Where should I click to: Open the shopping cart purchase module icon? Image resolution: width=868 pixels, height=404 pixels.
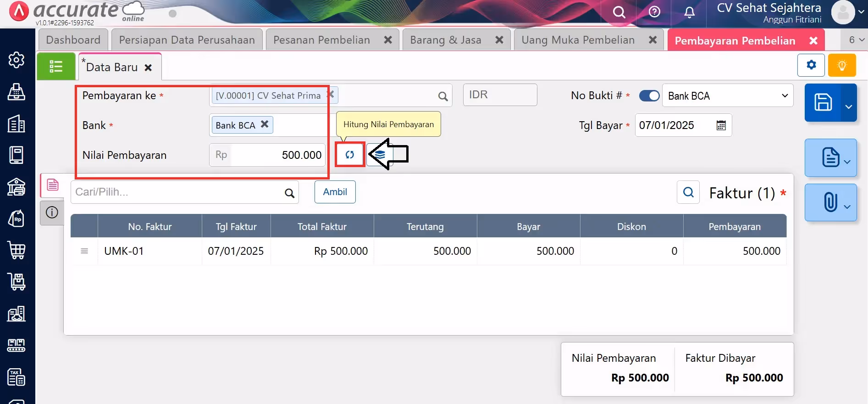pyautogui.click(x=17, y=250)
